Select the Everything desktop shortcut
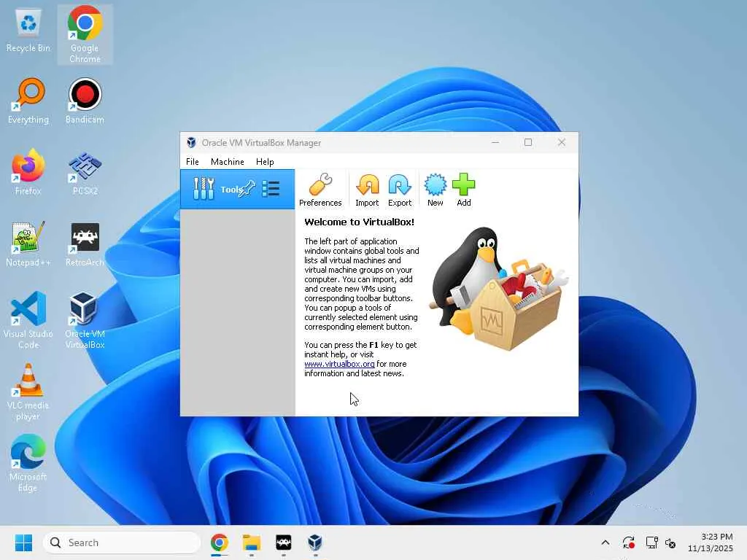This screenshot has width=747, height=560. 28,101
